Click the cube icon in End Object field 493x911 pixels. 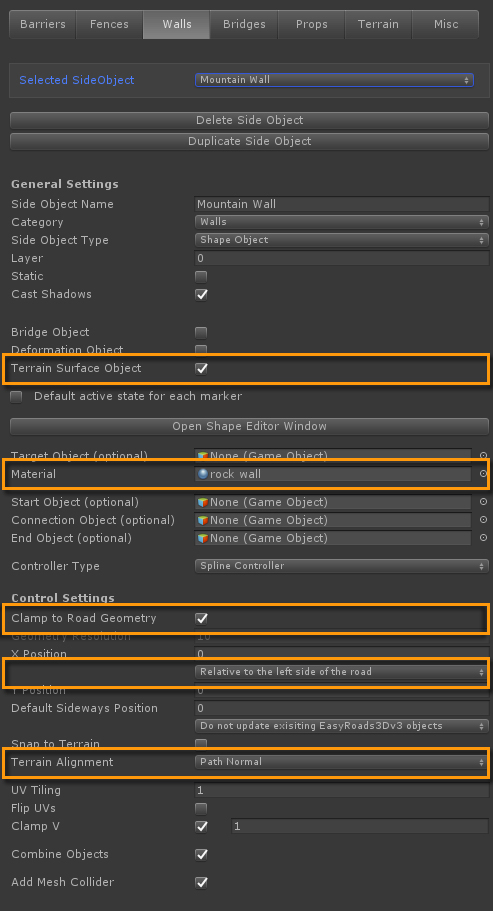pos(203,538)
